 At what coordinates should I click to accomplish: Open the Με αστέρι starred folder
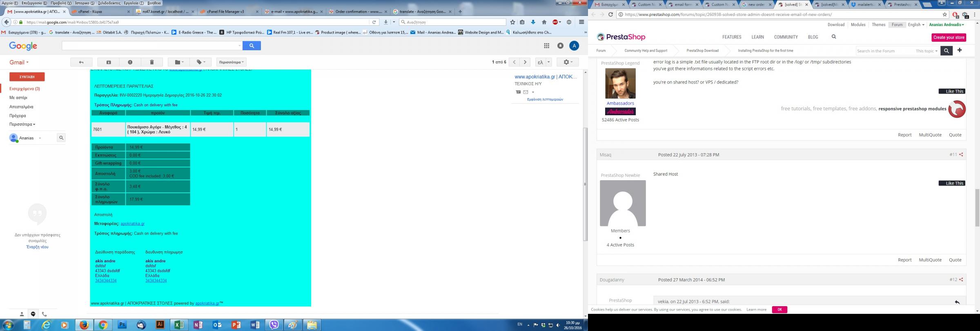click(18, 98)
